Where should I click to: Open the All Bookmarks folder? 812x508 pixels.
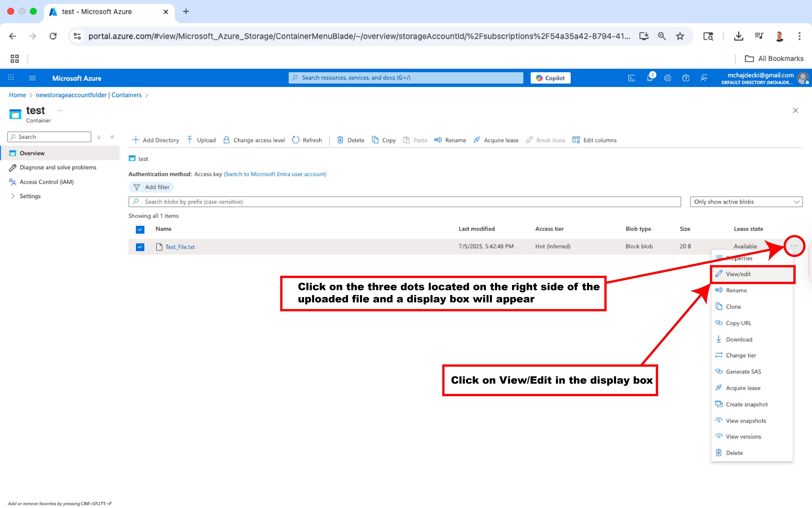pyautogui.click(x=774, y=59)
